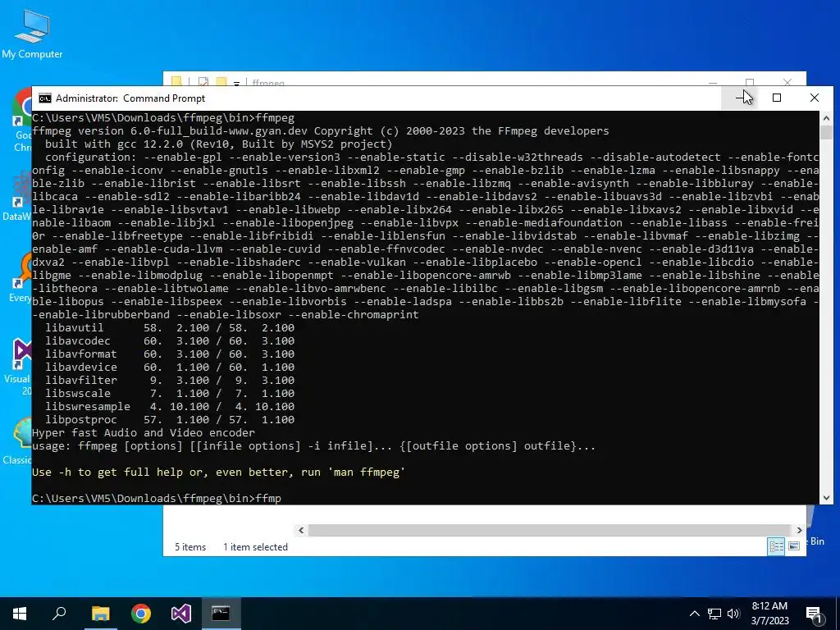Minimize the Command Prompt window
This screenshot has width=840, height=630.
click(x=740, y=98)
